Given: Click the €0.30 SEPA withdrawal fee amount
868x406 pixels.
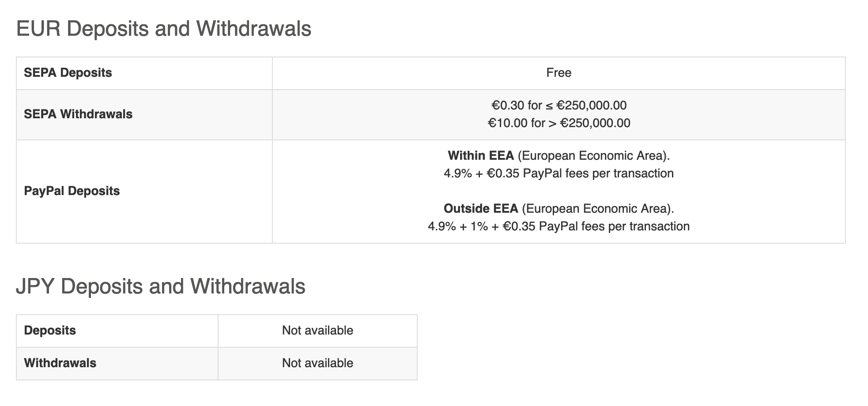Looking at the screenshot, I should tap(508, 105).
